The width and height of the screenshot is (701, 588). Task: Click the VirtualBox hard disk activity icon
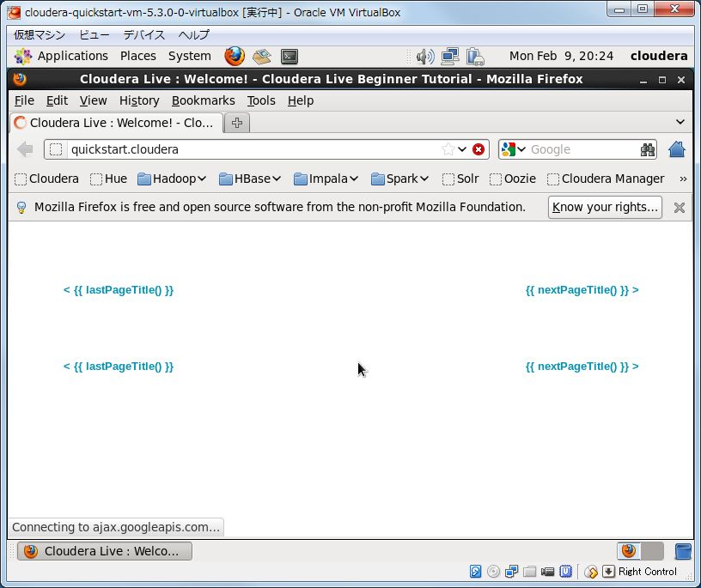(475, 572)
